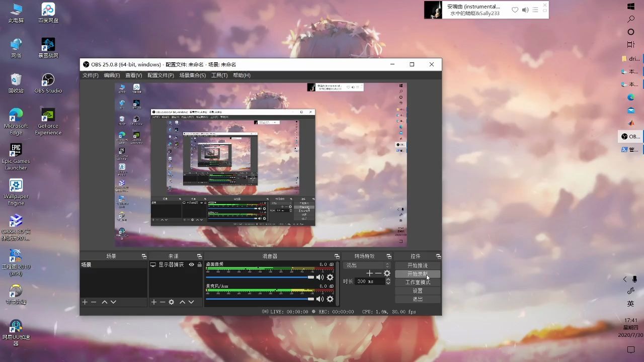Open the 工程图 2019 desktop icon
This screenshot has height=362, width=644.
point(16,262)
